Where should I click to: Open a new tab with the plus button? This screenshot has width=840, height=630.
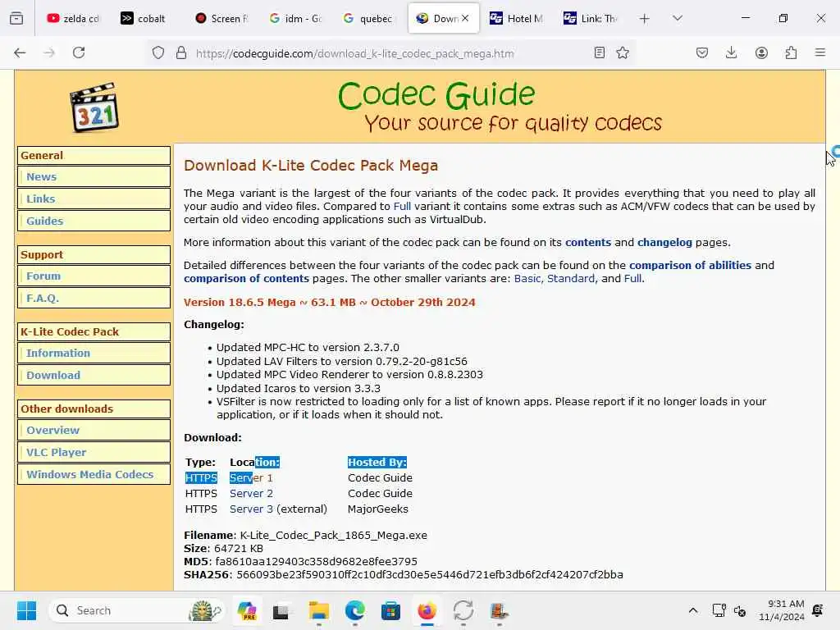tap(645, 19)
